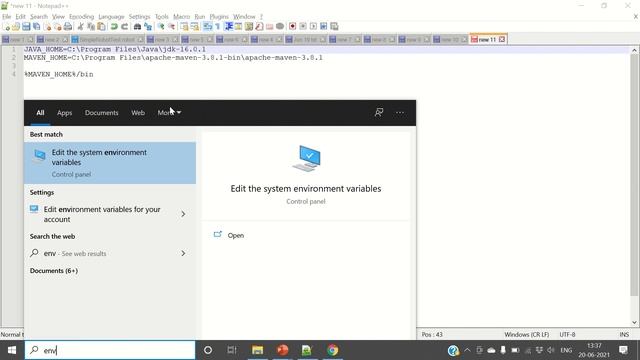
Task: Open the Plugins menu
Action: coord(219,17)
